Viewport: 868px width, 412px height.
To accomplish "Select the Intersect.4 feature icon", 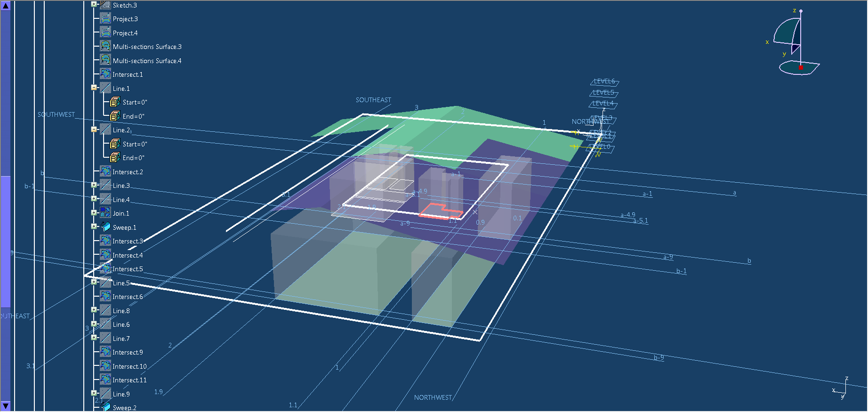I will pyautogui.click(x=105, y=255).
